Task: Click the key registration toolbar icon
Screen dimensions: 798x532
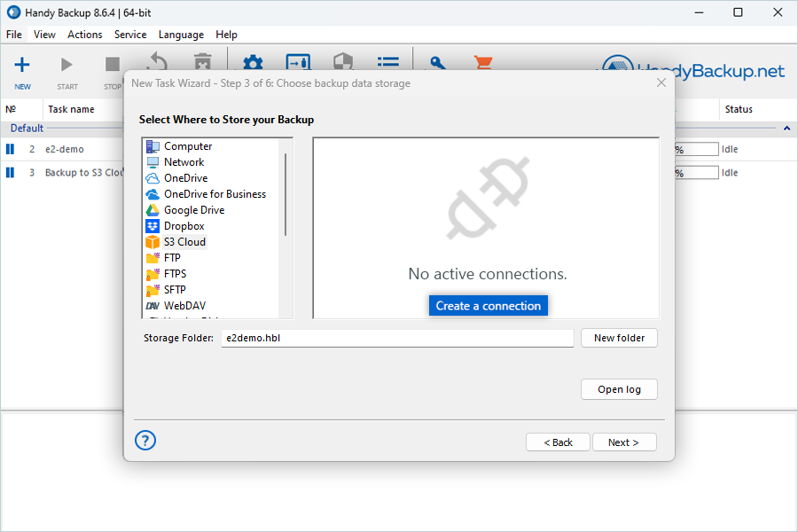Action: pos(438,63)
